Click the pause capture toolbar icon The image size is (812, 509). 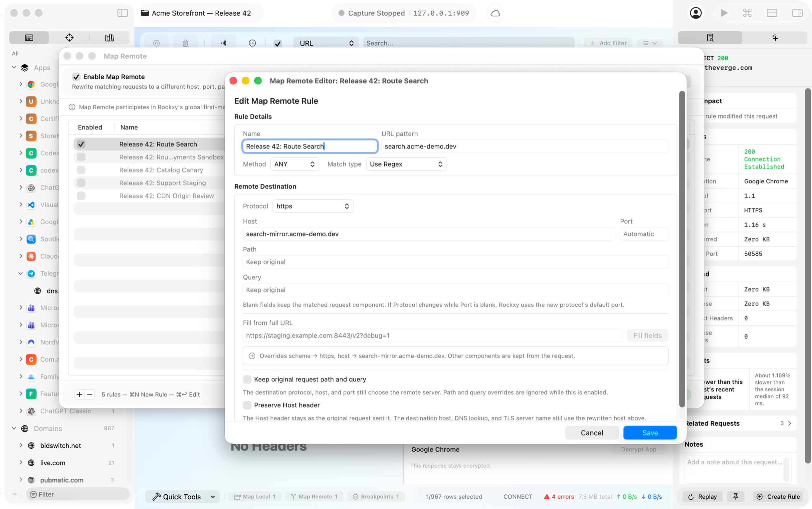156,43
